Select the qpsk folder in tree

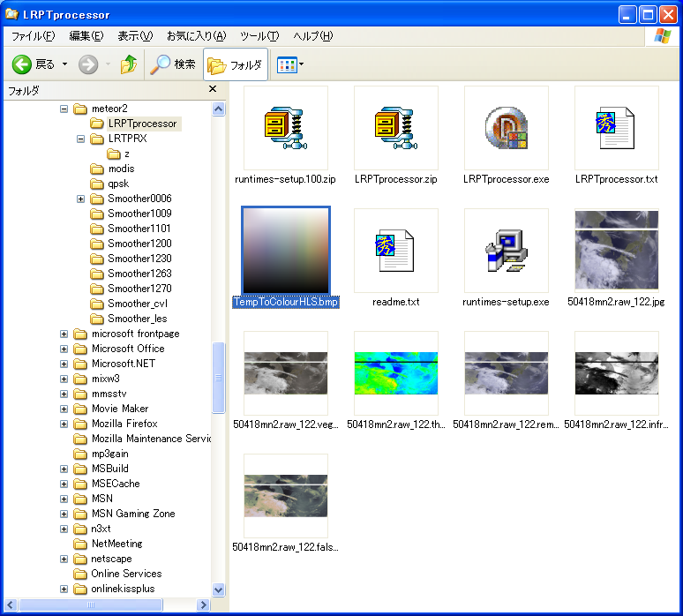click(118, 184)
